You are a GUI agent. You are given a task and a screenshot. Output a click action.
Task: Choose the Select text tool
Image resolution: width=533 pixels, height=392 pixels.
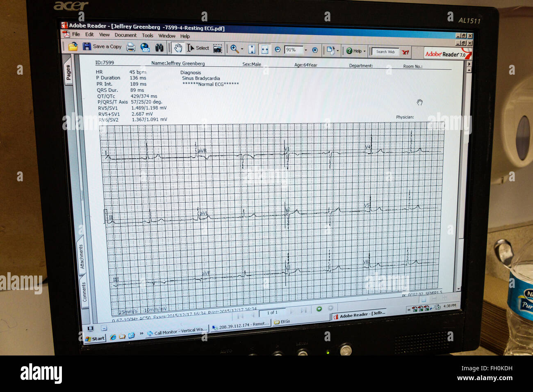tap(198, 48)
